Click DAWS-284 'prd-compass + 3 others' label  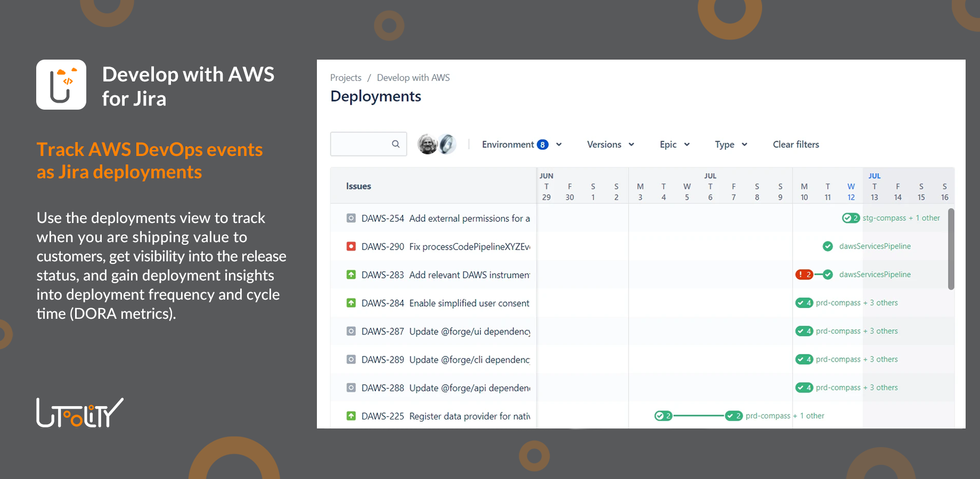click(x=857, y=303)
